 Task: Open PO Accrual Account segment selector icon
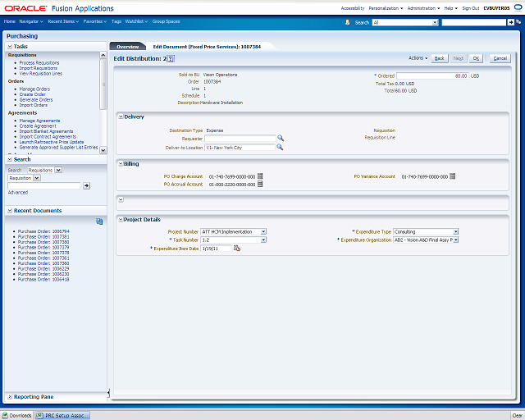click(260, 185)
